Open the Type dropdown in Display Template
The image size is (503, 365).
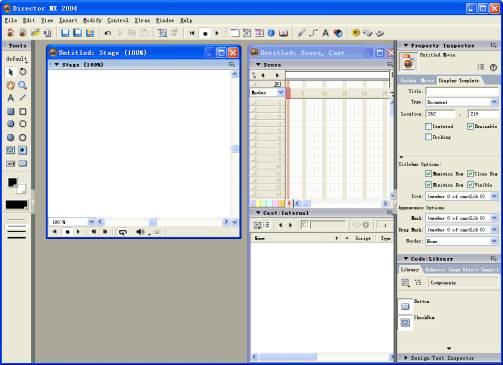click(x=494, y=102)
